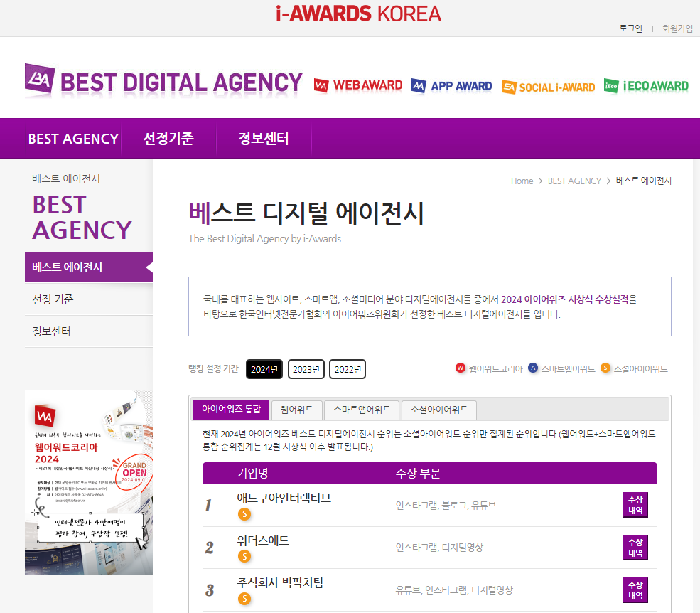Click BEST AGENCY in the breadcrumb
The image size is (700, 613).
point(574,181)
